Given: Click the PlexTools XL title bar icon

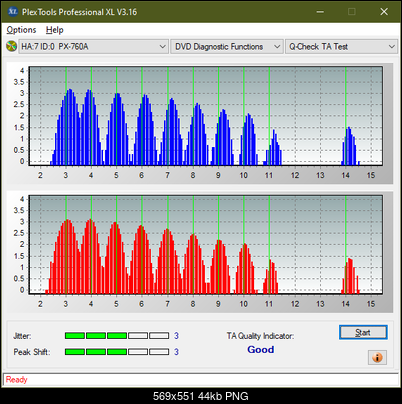Looking at the screenshot, I should coord(13,12).
